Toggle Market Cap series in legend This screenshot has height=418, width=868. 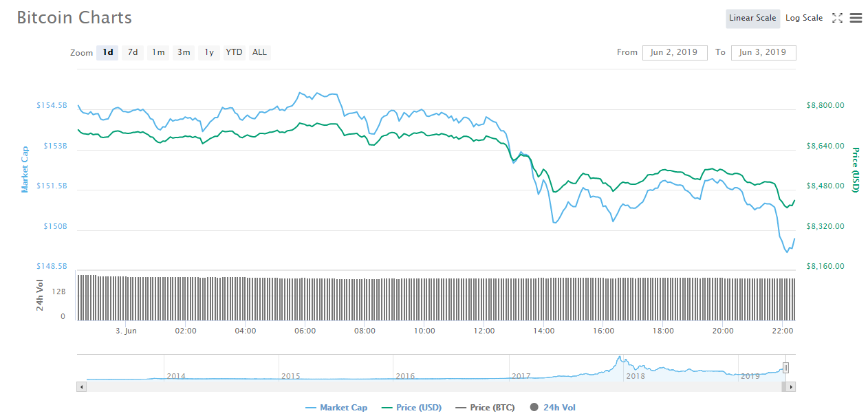click(x=336, y=408)
